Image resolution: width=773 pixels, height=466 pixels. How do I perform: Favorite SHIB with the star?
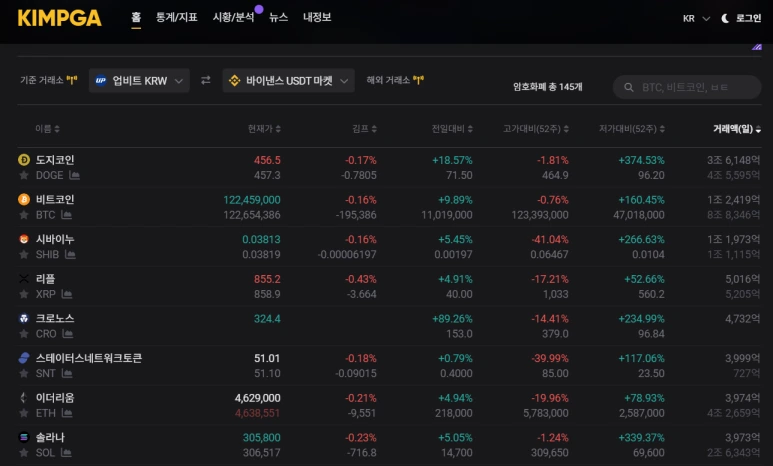coord(24,254)
